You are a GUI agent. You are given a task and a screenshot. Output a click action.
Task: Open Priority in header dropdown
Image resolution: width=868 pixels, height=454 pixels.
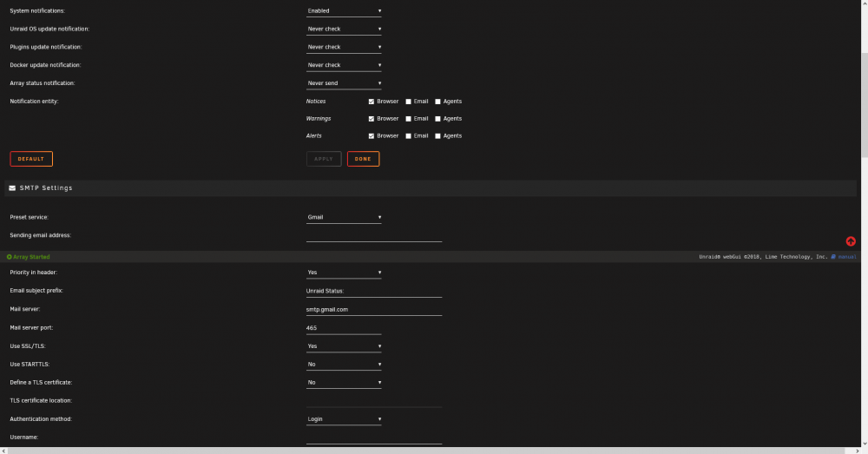pos(344,273)
